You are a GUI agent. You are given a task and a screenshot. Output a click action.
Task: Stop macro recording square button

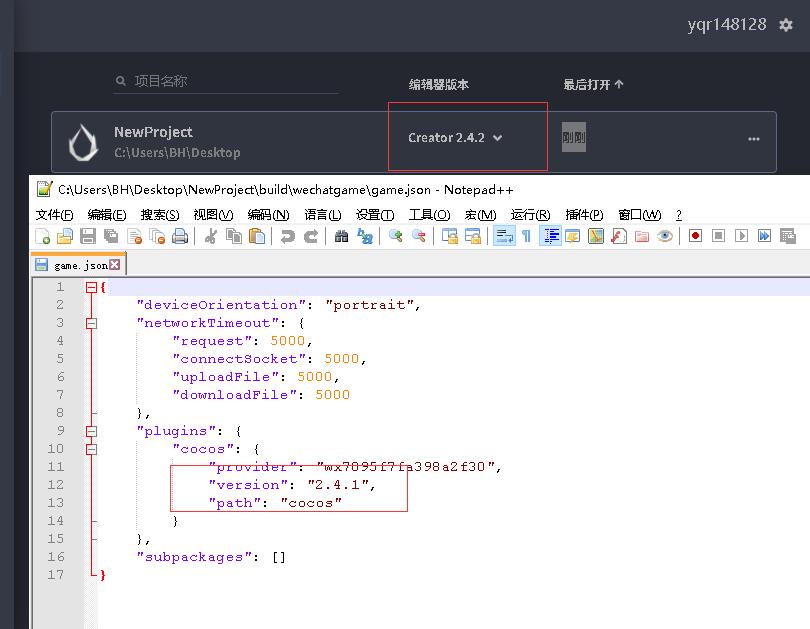tap(718, 236)
